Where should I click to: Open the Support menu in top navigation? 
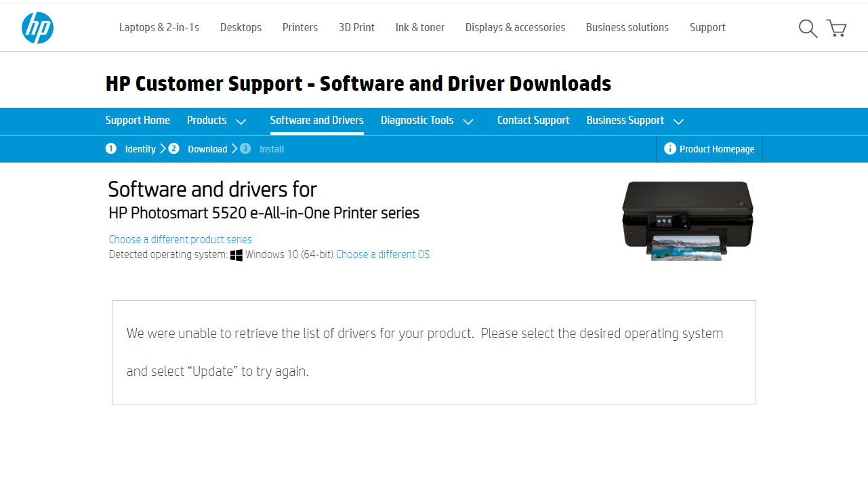pyautogui.click(x=707, y=27)
